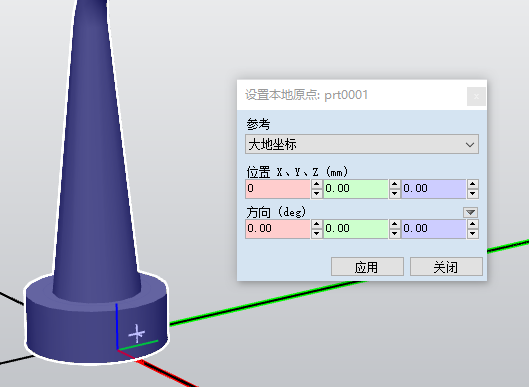Increase position Y with up arrow
The image size is (529, 387).
coord(395,184)
